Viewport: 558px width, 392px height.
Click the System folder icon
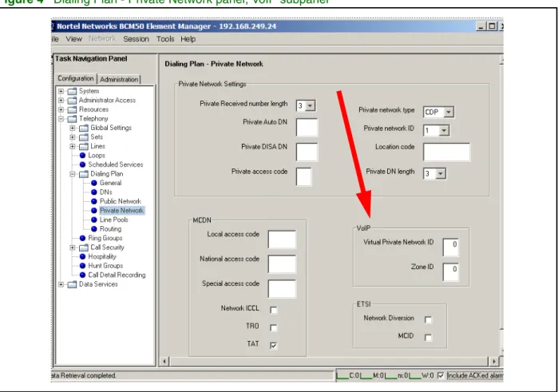pyautogui.click(x=72, y=91)
